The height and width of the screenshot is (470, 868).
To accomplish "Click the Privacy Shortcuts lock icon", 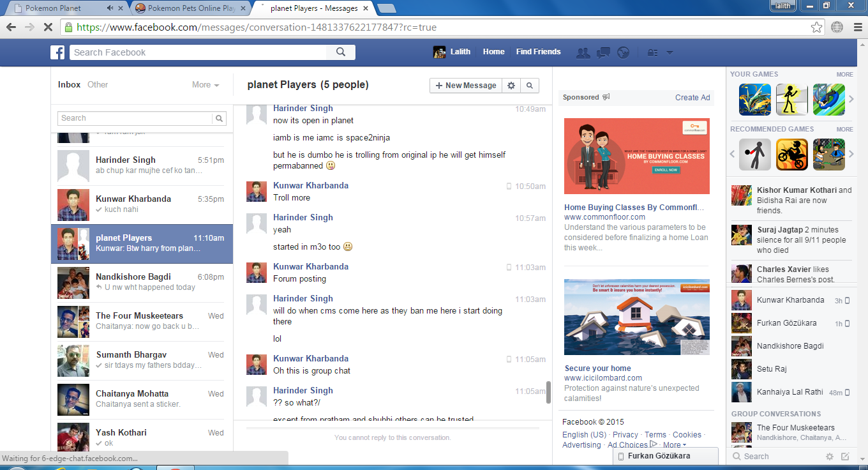I will (652, 52).
